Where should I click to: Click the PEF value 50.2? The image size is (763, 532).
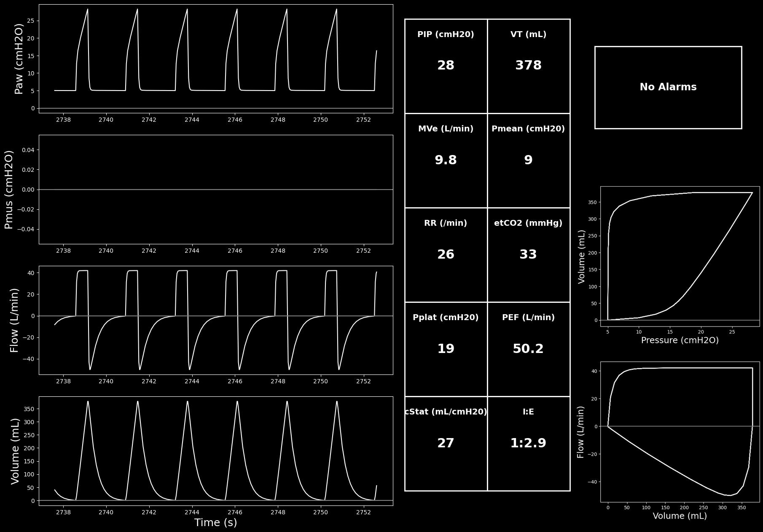(x=528, y=349)
